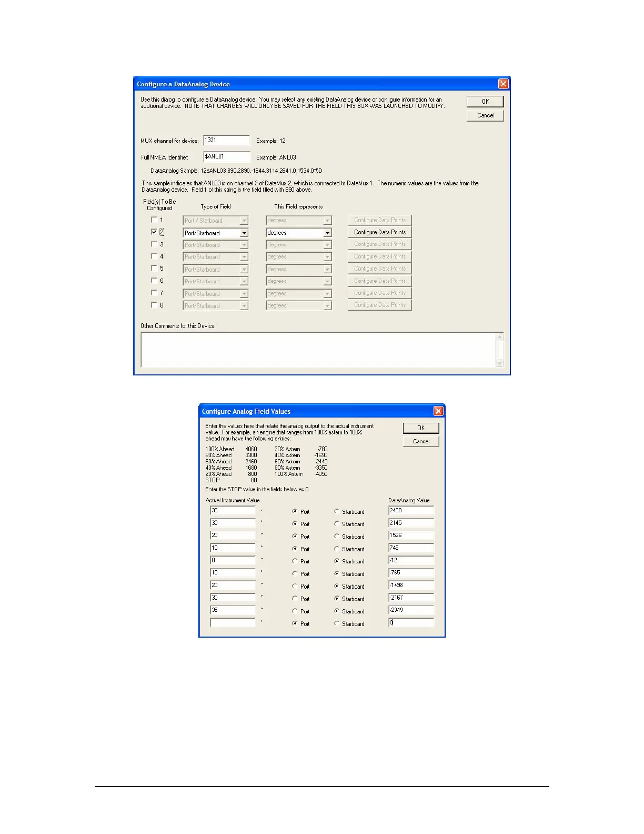This screenshot has width=644, height=834.
Task: Click the DataAnalog Value field containing -12
Action: (x=411, y=560)
